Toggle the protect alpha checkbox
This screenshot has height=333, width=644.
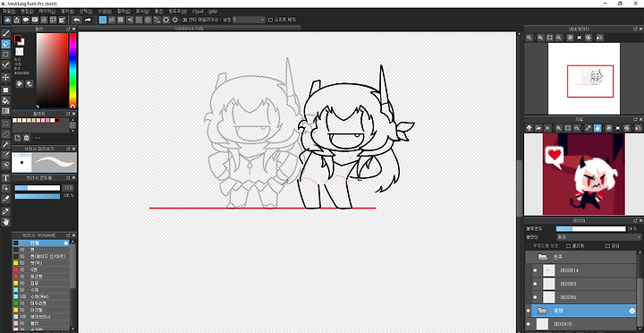(529, 246)
